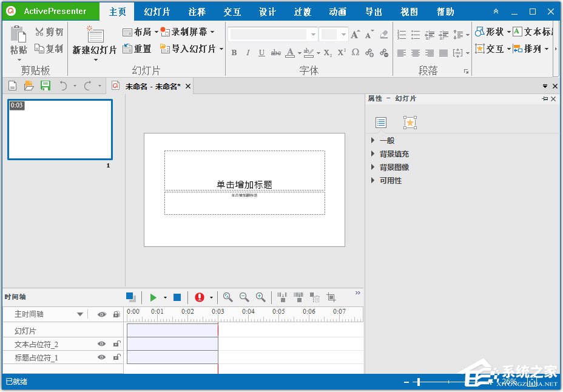
Task: Open the 导出 ribbon tab
Action: click(374, 12)
